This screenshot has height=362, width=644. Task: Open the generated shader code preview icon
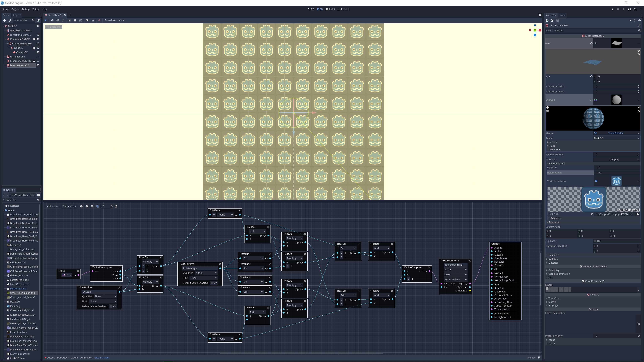pos(116,206)
